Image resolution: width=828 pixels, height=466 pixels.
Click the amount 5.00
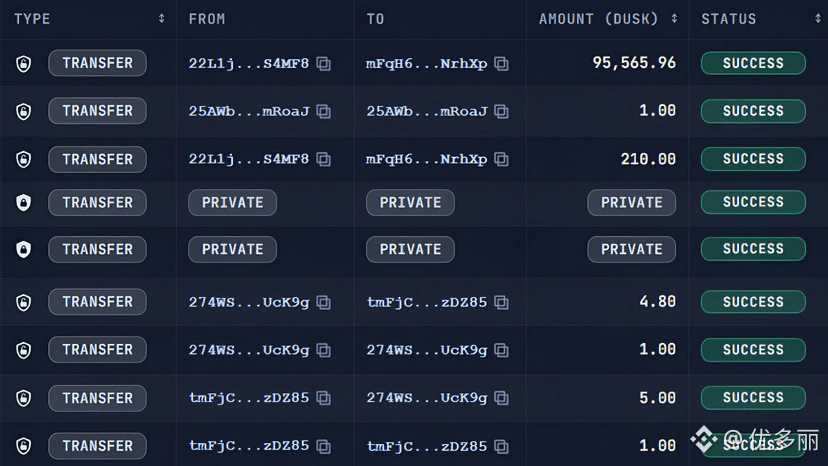(x=657, y=398)
